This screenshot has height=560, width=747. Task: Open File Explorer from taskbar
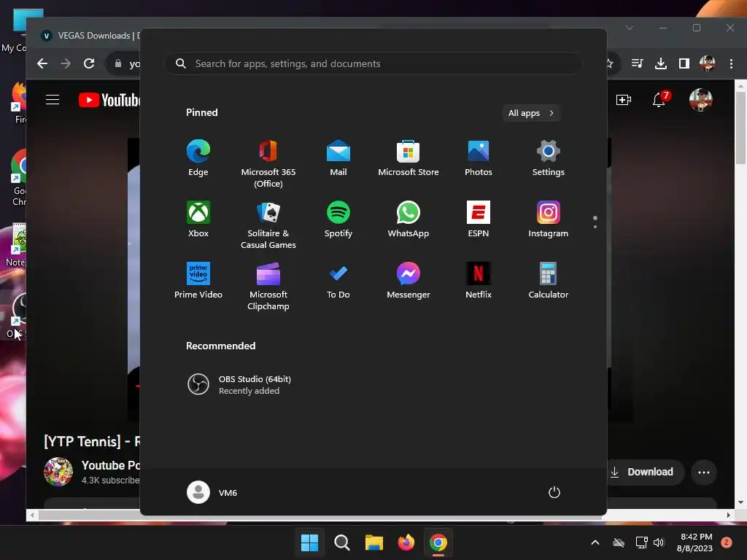(x=374, y=542)
